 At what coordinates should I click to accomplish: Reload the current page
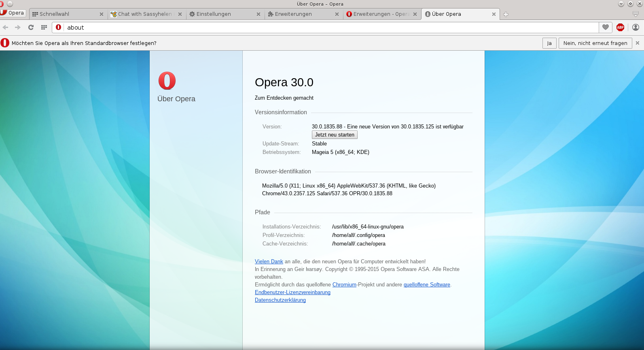[x=31, y=27]
